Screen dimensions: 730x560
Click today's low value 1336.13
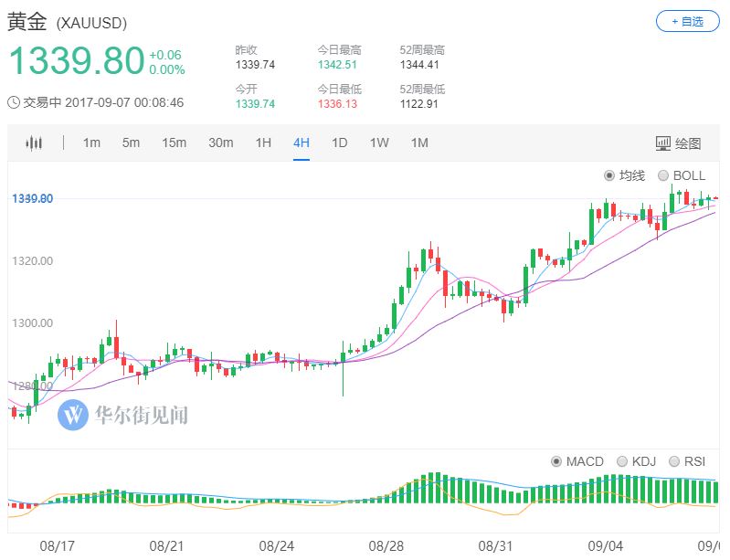337,104
